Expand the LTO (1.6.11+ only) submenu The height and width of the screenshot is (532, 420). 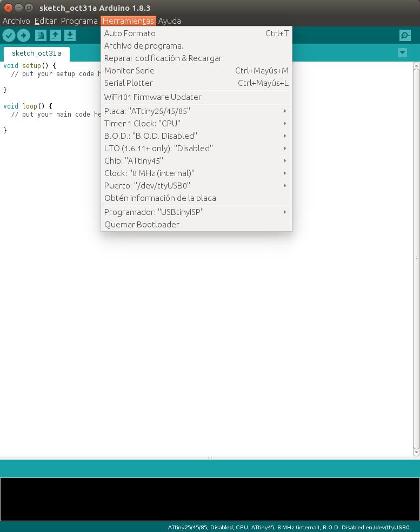click(196, 149)
